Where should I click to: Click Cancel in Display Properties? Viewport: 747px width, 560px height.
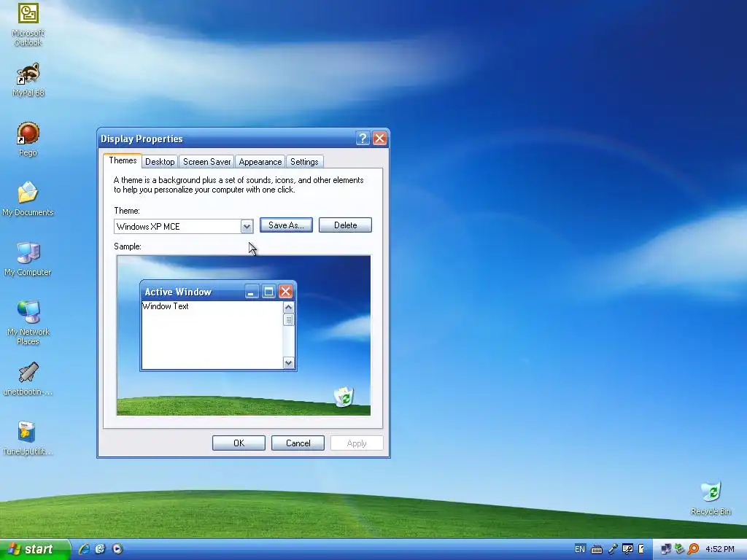(x=298, y=443)
